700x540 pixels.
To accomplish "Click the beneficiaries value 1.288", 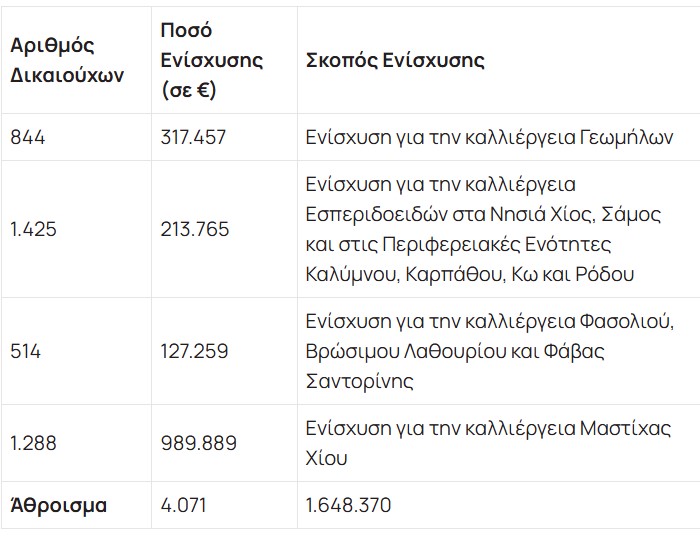I will (x=33, y=443).
